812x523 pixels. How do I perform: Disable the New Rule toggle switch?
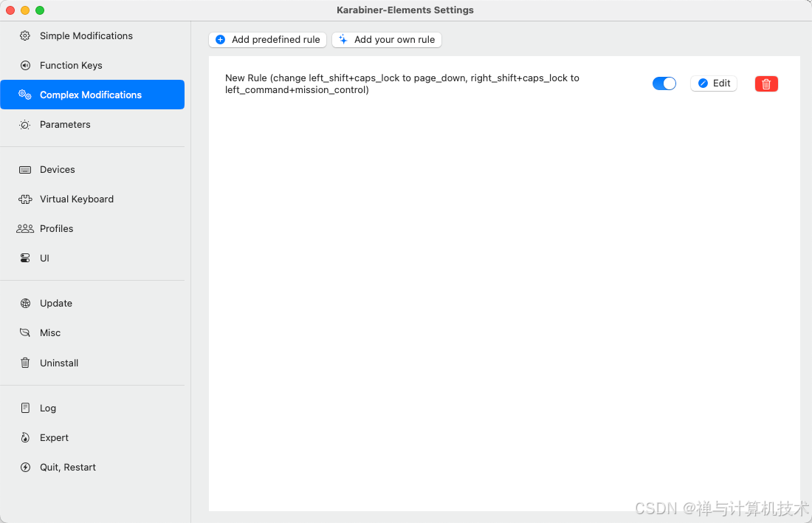(664, 83)
